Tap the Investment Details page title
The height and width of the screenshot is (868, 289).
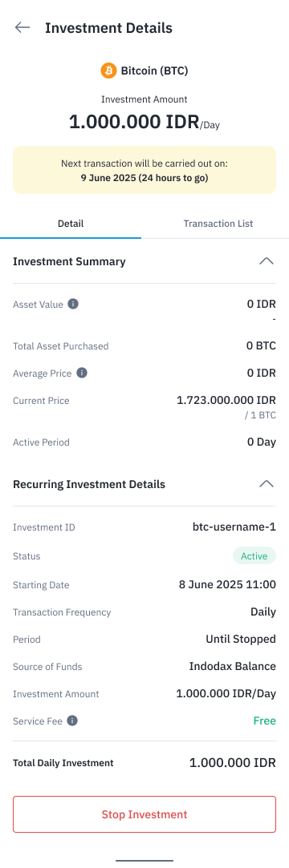[x=108, y=28]
